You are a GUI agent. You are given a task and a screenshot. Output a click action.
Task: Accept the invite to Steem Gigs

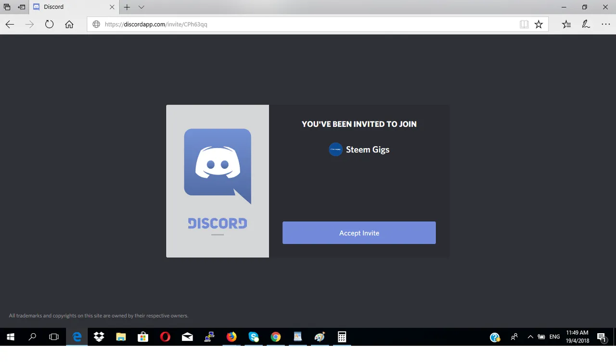(x=359, y=233)
